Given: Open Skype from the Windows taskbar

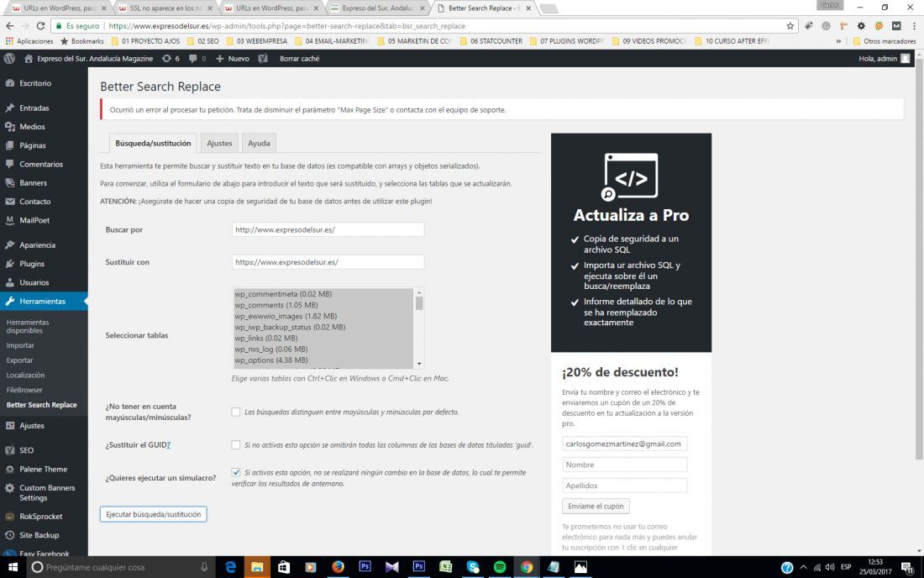Looking at the screenshot, I should point(473,567).
